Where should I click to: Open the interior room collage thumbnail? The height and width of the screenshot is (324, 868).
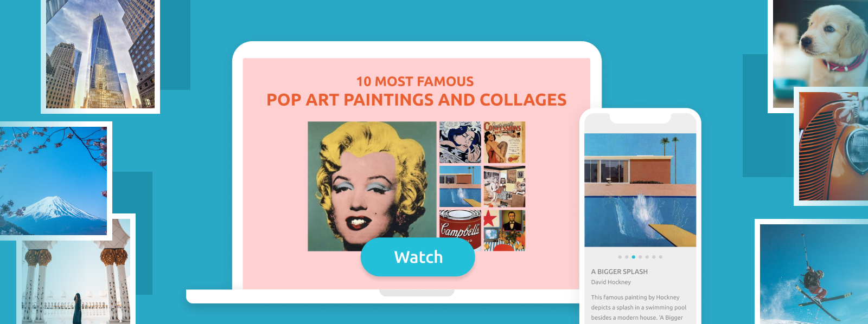pyautogui.click(x=505, y=186)
